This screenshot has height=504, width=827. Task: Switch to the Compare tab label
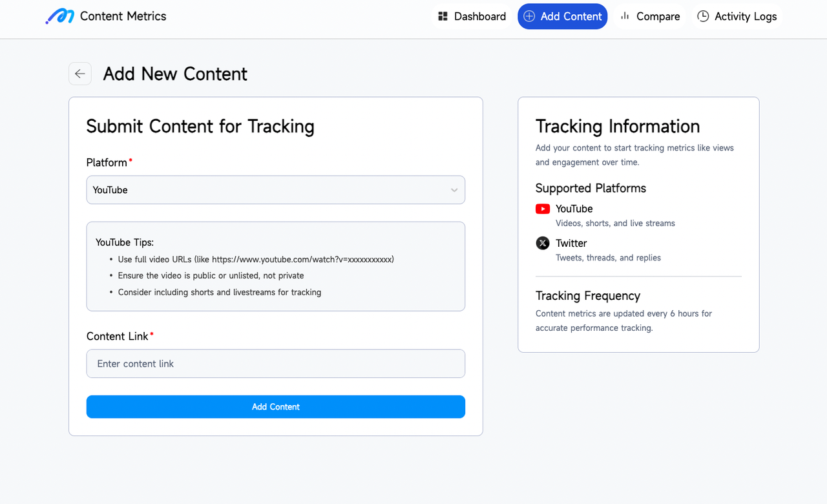tap(658, 16)
